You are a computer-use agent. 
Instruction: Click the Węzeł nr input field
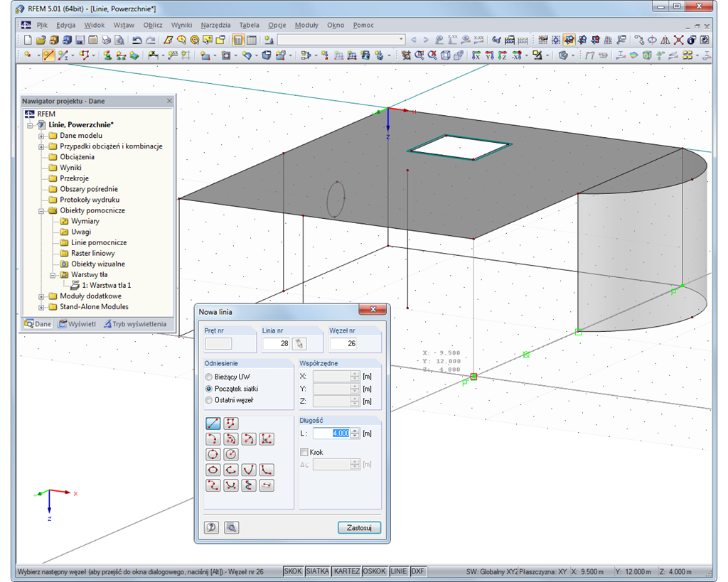pyautogui.click(x=343, y=344)
